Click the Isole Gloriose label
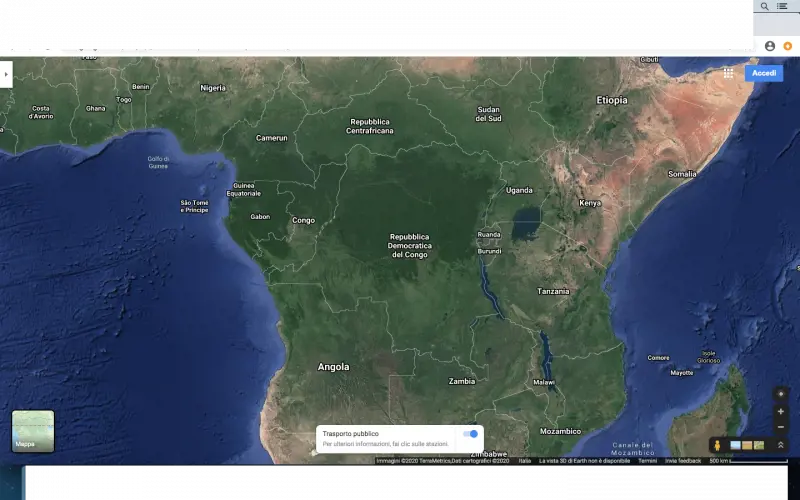The image size is (800, 500). (709, 357)
